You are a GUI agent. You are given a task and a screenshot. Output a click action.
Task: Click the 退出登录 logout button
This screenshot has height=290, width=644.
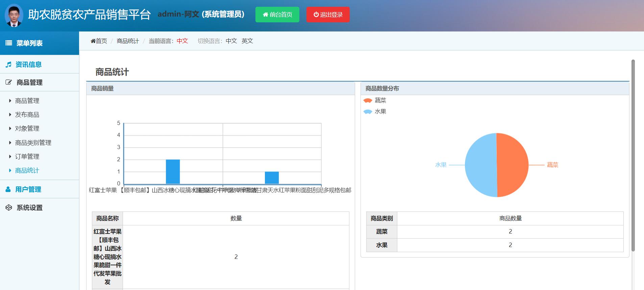(328, 15)
